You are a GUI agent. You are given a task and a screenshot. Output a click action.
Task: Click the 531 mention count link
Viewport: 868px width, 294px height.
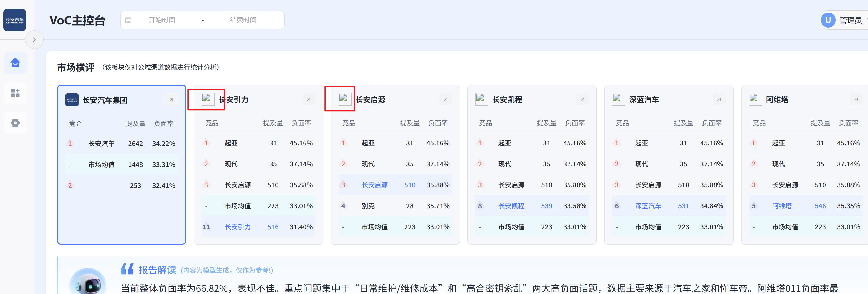tap(683, 206)
